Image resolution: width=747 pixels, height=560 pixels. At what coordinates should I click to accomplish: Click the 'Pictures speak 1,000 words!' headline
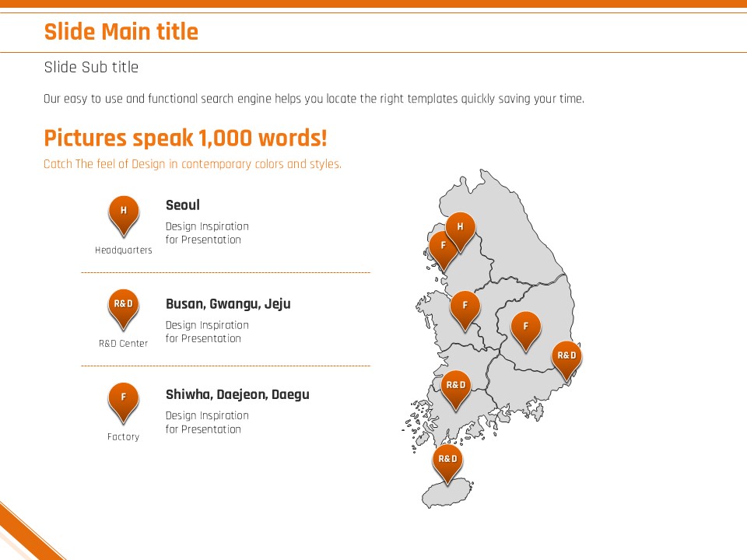pyautogui.click(x=185, y=138)
